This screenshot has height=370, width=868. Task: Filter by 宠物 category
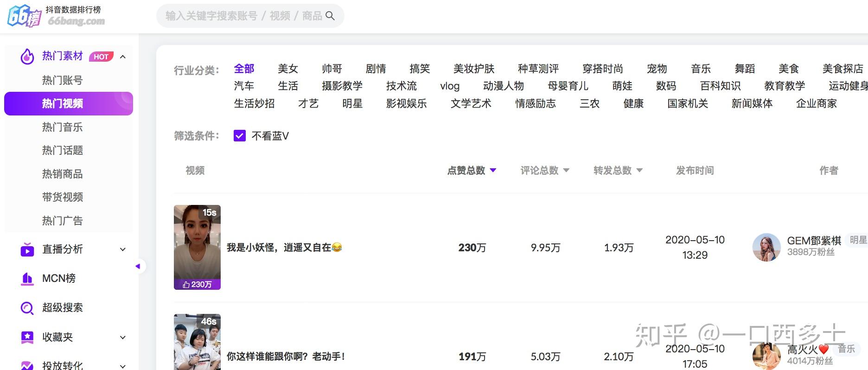657,69
